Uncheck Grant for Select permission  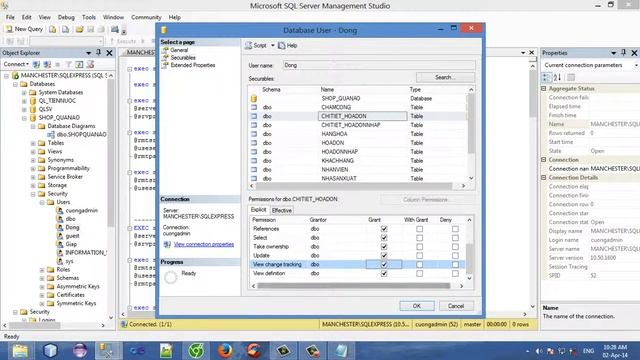coord(384,238)
